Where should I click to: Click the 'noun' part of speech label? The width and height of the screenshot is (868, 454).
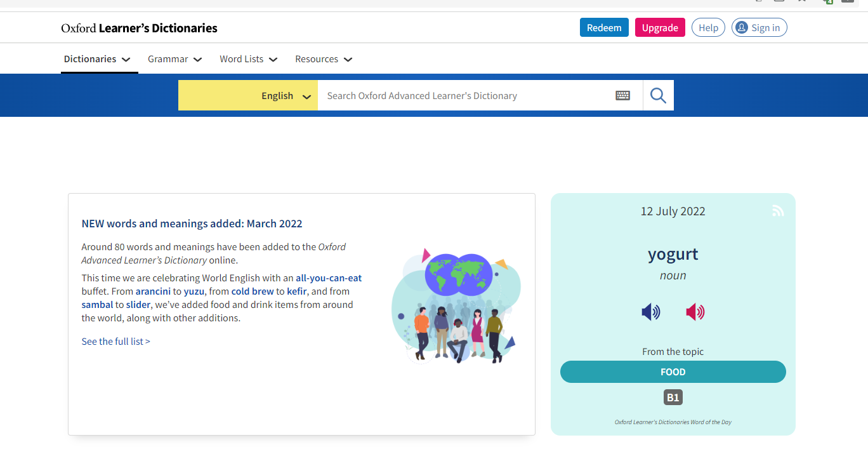pos(673,276)
